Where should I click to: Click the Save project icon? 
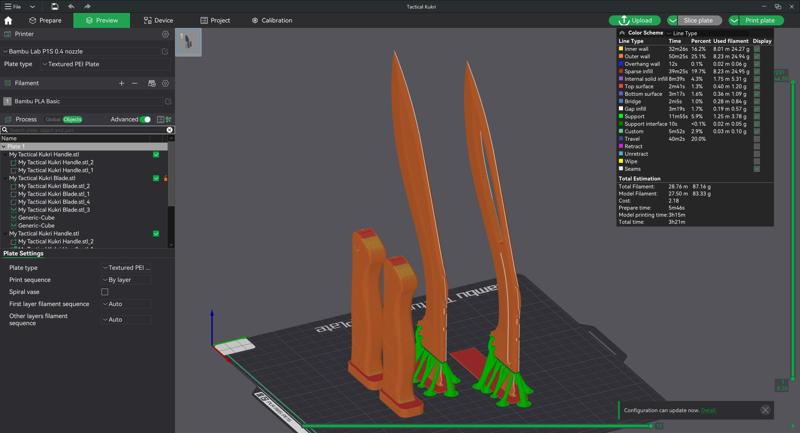pos(54,6)
